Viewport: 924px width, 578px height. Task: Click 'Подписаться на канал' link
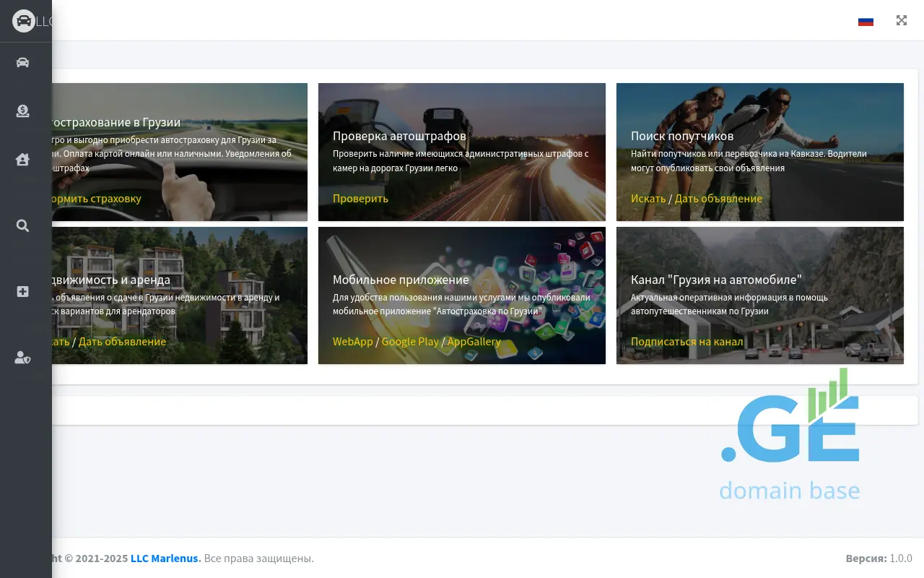687,342
